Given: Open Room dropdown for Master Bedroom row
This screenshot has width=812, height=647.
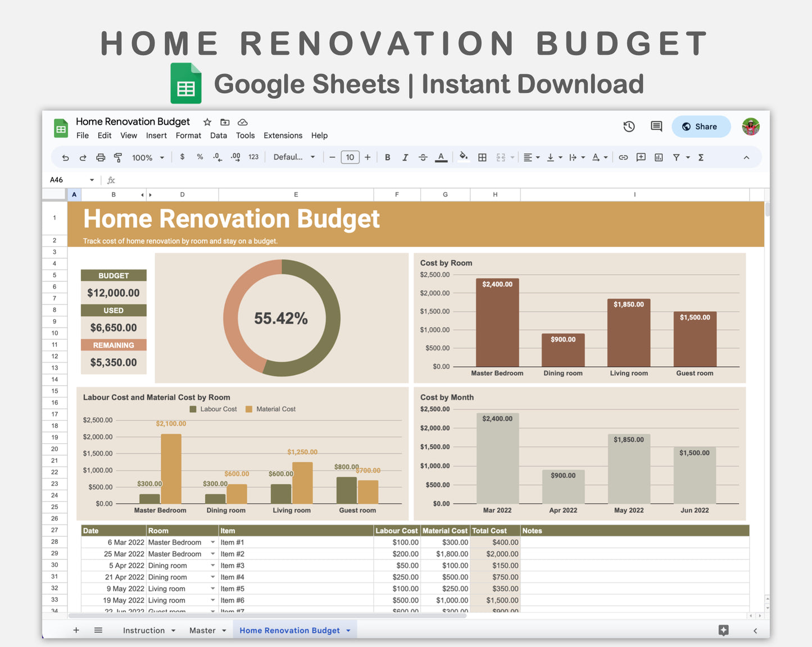Looking at the screenshot, I should pyautogui.click(x=212, y=542).
